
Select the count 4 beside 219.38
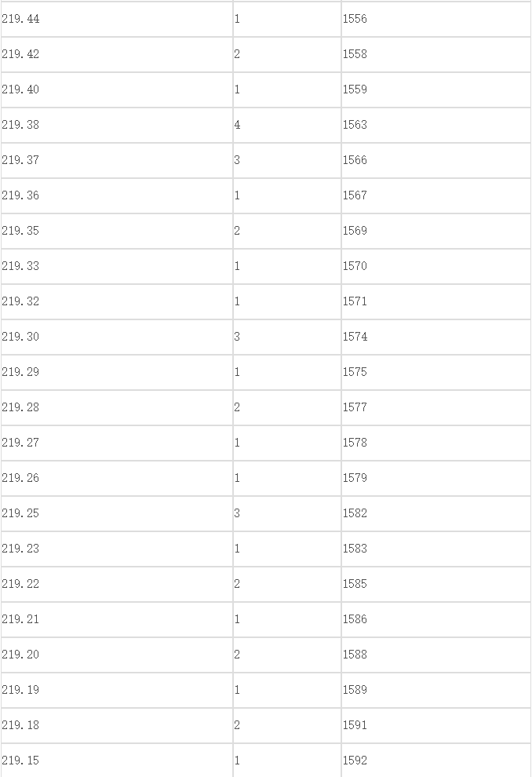287,125
